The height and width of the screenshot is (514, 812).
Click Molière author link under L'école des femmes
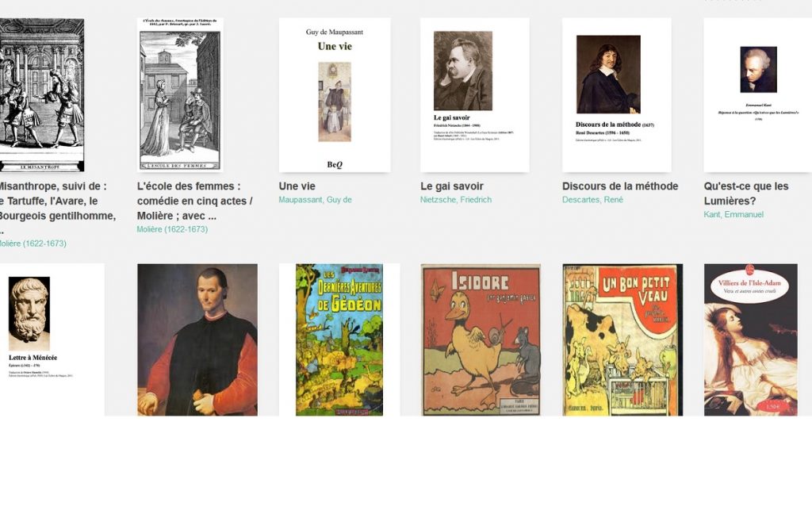pos(172,229)
